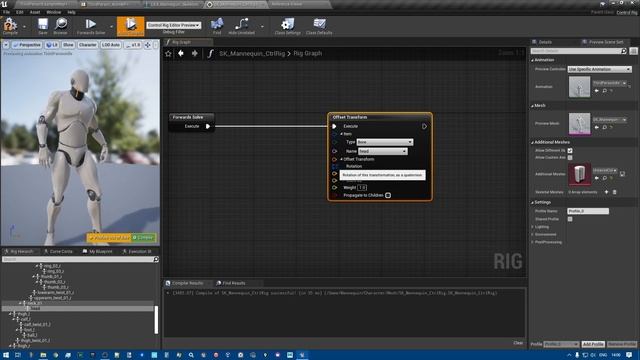Open the Preview Mesh asset picker dropdown
640x360 pixels.
[610, 120]
